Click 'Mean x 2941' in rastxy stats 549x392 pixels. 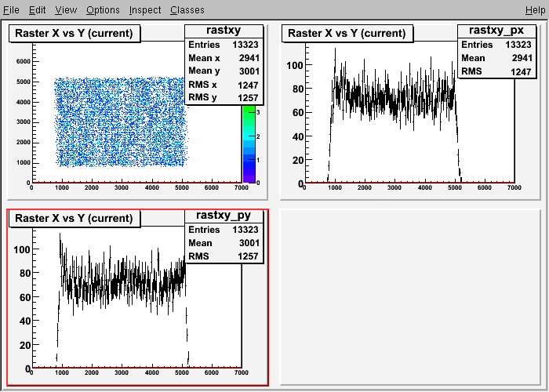pyautogui.click(x=224, y=58)
